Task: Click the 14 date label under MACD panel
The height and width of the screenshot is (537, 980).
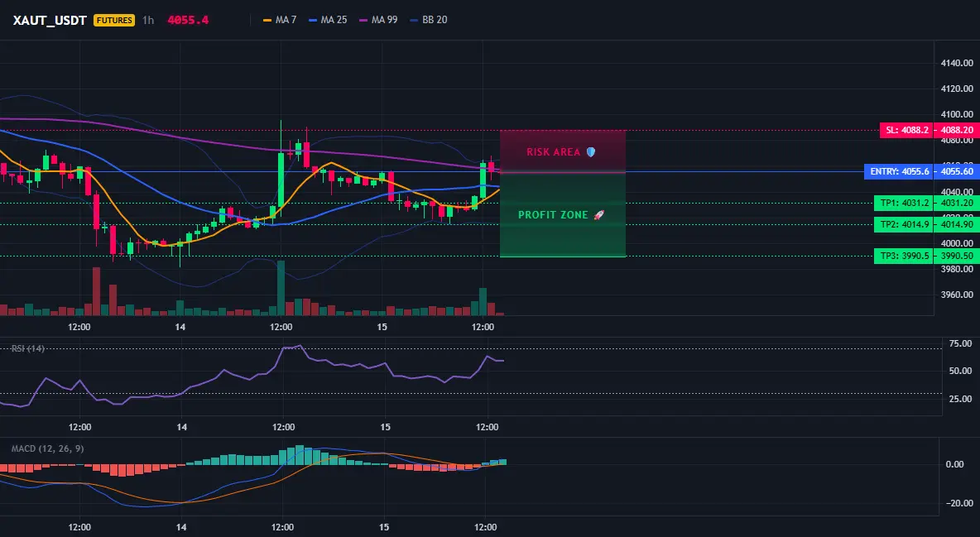Action: [180, 527]
